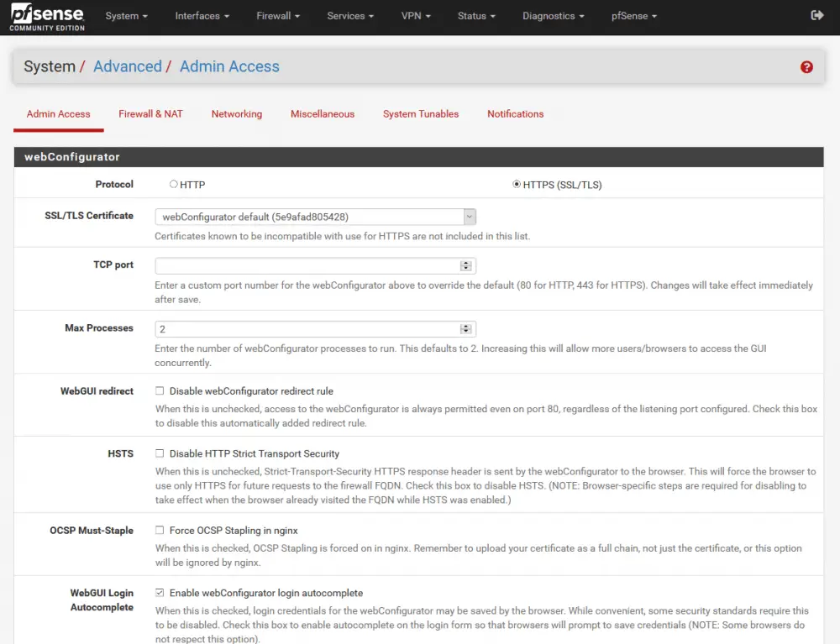Click the Advanced breadcrumb link
The width and height of the screenshot is (840, 644).
128,66
